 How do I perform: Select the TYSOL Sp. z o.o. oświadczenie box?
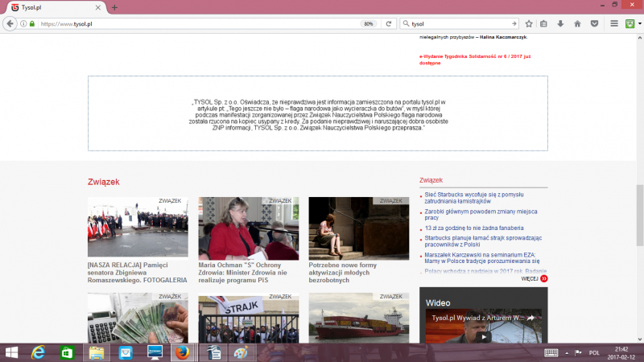coord(317,113)
